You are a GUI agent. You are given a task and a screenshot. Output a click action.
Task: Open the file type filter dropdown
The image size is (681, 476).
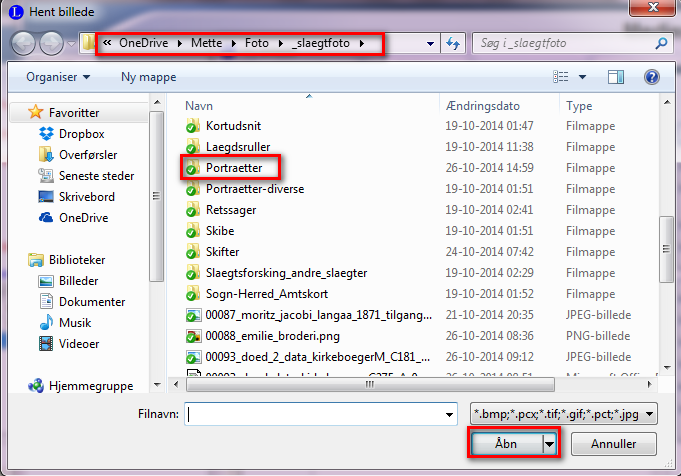565,413
